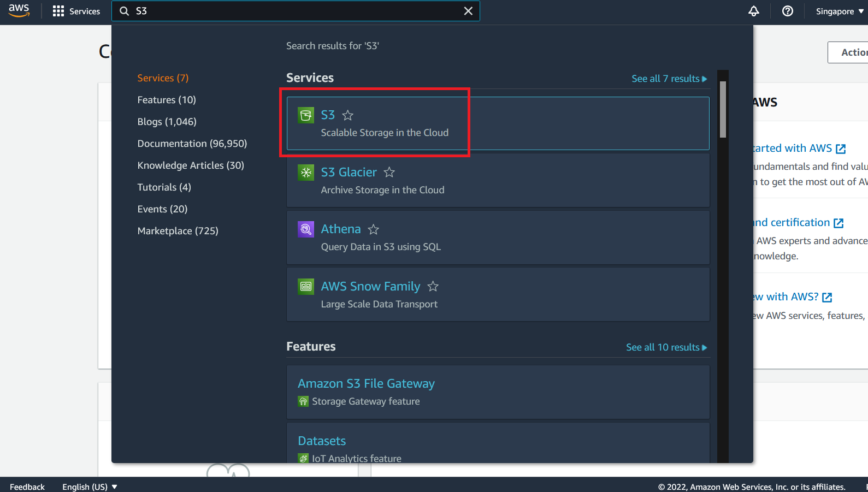Click the AWS Snow Family icon

pyautogui.click(x=306, y=286)
